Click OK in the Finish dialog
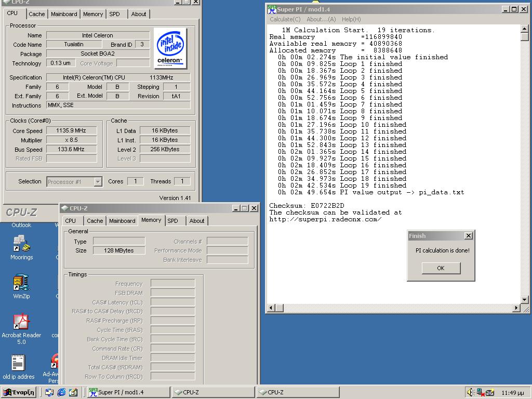The image size is (532, 399). [441, 268]
